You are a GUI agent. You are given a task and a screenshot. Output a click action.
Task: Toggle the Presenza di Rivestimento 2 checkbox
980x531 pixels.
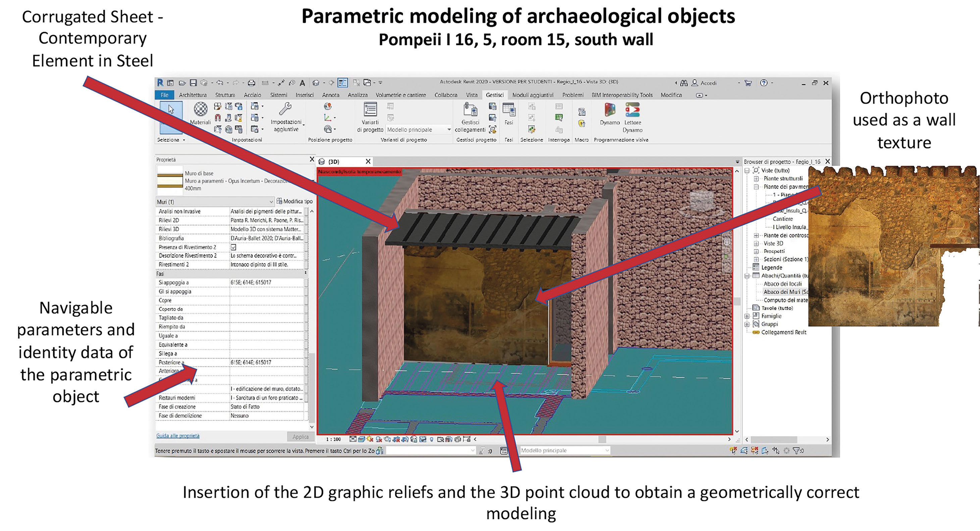pos(233,247)
